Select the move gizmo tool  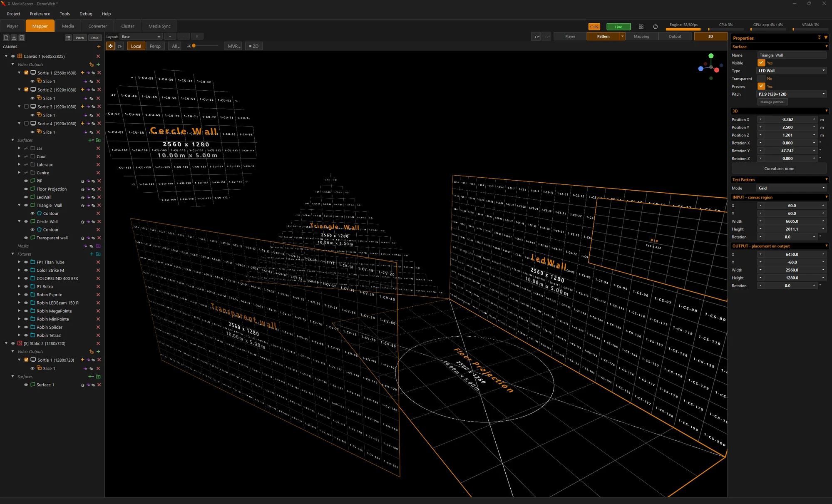[110, 46]
